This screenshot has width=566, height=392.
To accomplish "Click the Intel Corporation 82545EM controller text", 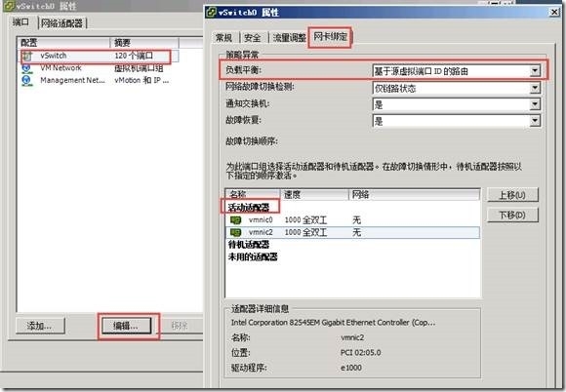I will [333, 323].
